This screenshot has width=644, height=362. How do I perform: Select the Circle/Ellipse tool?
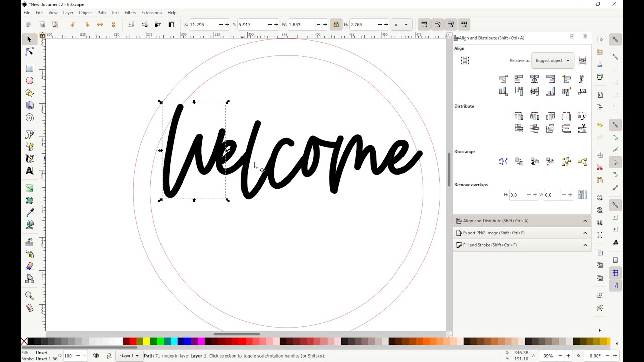pyautogui.click(x=29, y=81)
